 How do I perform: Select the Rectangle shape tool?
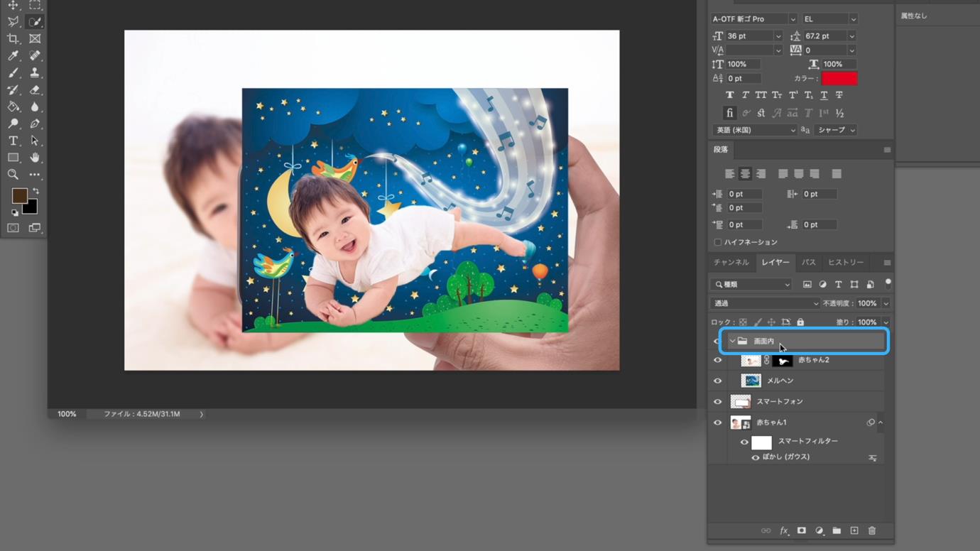point(13,158)
